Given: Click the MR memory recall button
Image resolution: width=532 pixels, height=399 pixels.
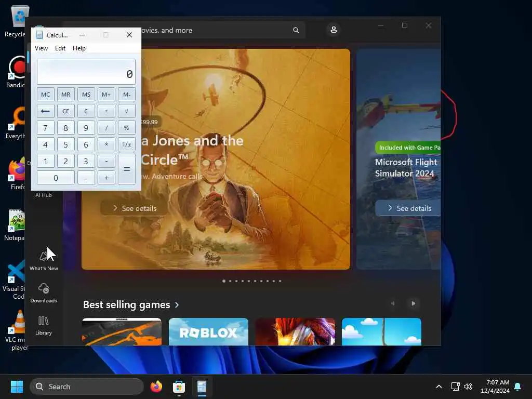Looking at the screenshot, I should (x=66, y=95).
